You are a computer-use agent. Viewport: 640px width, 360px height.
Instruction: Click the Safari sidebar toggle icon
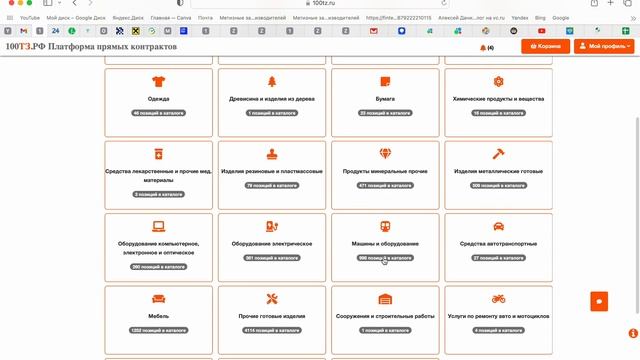click(48, 3)
